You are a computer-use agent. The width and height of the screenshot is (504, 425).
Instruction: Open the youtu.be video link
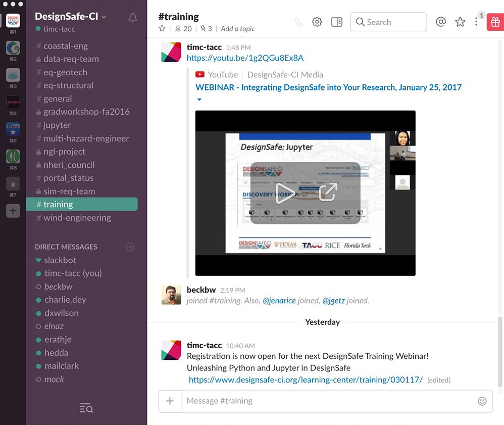point(245,58)
